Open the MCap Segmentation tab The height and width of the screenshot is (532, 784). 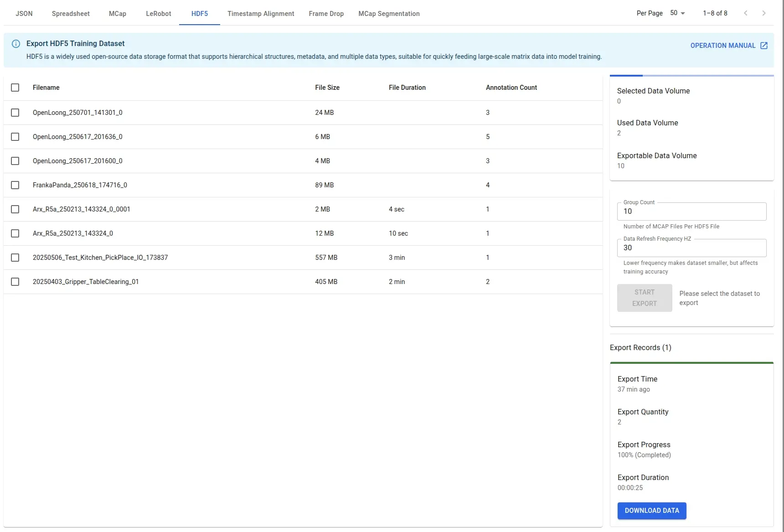pos(389,14)
